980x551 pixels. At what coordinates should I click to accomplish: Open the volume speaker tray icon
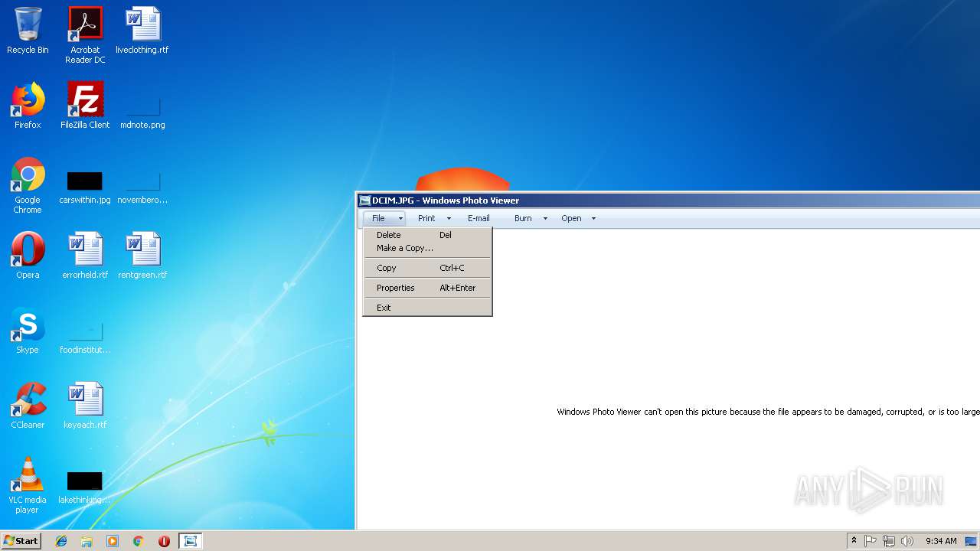(907, 541)
